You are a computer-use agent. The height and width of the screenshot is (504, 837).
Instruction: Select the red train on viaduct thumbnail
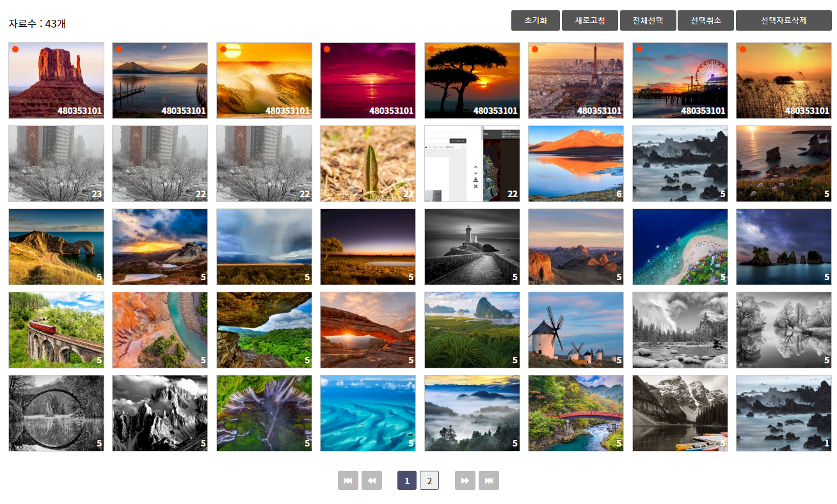56,330
